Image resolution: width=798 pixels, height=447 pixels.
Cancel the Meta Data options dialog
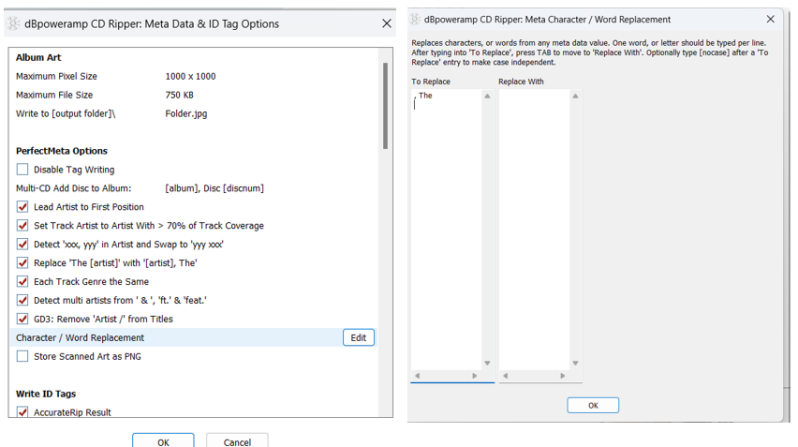[236, 438]
